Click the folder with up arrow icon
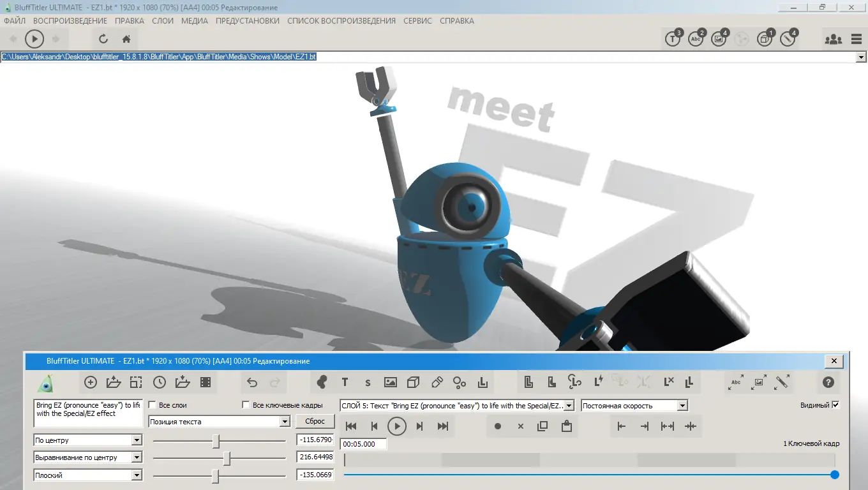Viewport: 868px width, 490px height. 114,382
